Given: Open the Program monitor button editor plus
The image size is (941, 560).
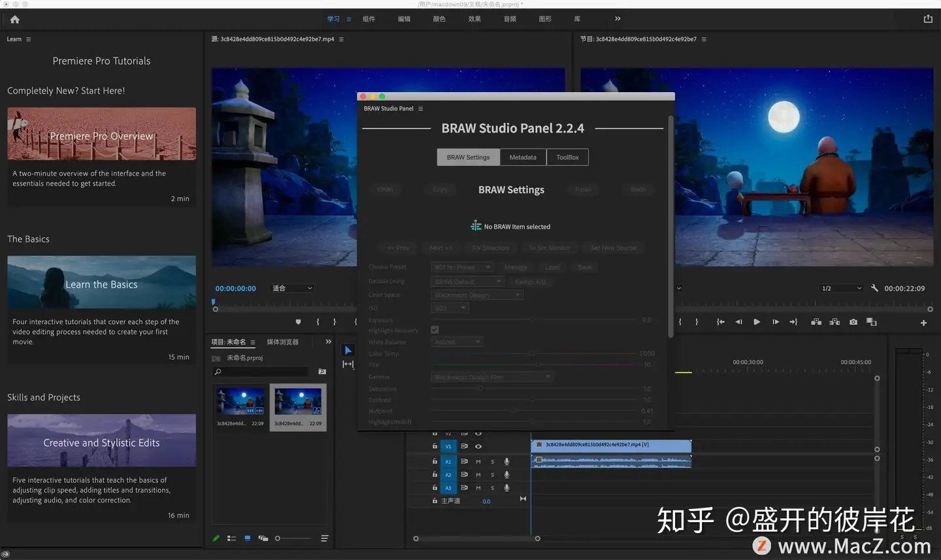Looking at the screenshot, I should coord(923,323).
